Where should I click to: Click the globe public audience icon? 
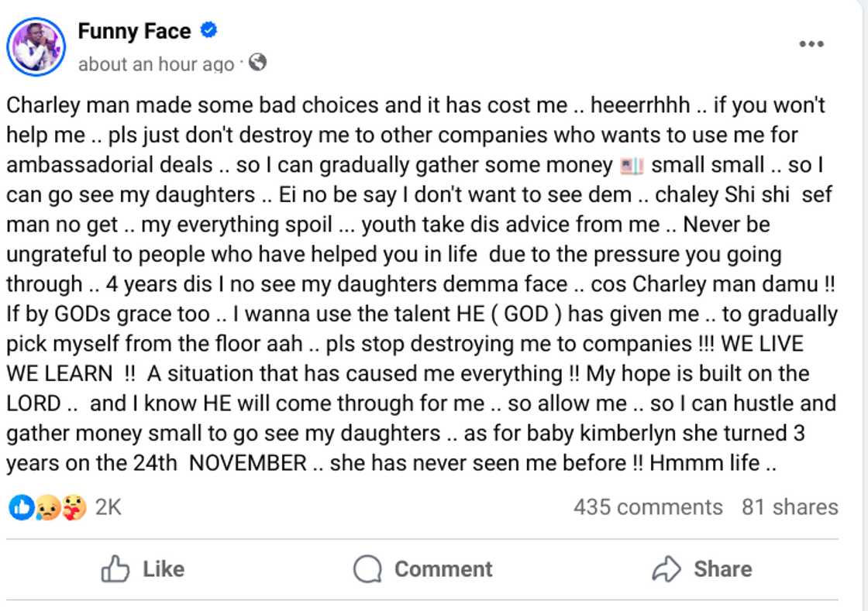point(259,64)
